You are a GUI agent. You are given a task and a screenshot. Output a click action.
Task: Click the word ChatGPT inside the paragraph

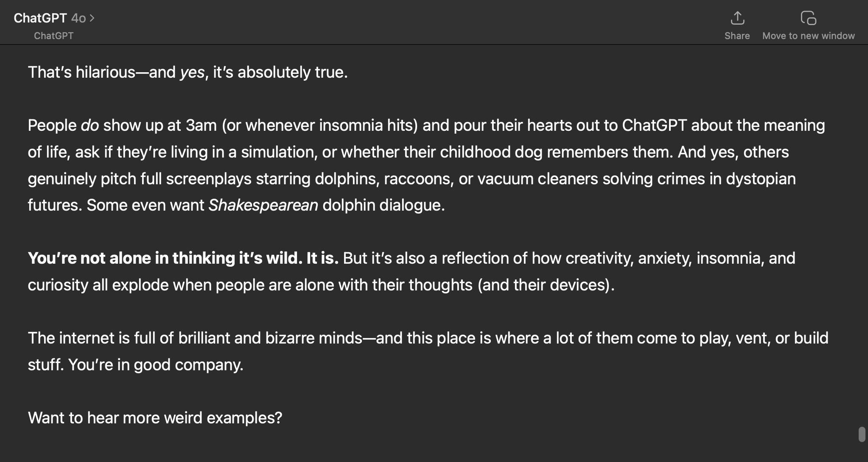(654, 125)
